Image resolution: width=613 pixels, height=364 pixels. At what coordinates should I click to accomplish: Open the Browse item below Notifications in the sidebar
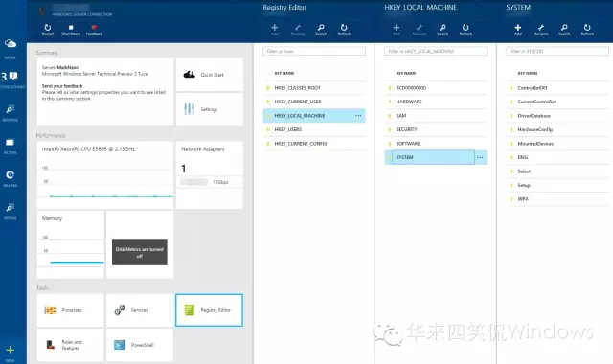click(11, 113)
